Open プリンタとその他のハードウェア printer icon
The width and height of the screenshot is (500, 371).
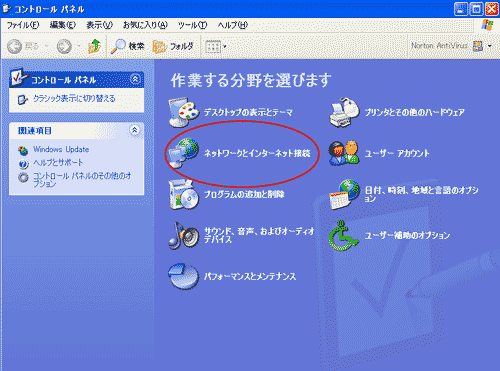point(344,112)
